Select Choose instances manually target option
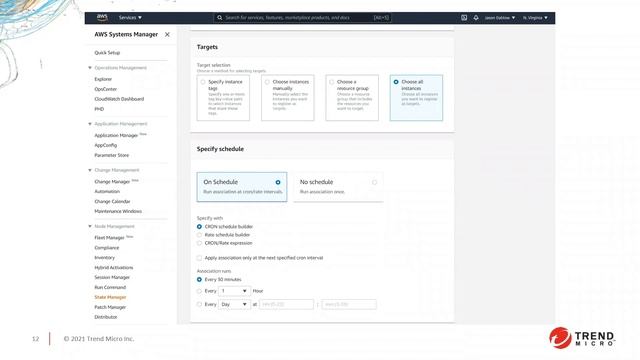Screen dimensions: 640x360 (x=288, y=98)
